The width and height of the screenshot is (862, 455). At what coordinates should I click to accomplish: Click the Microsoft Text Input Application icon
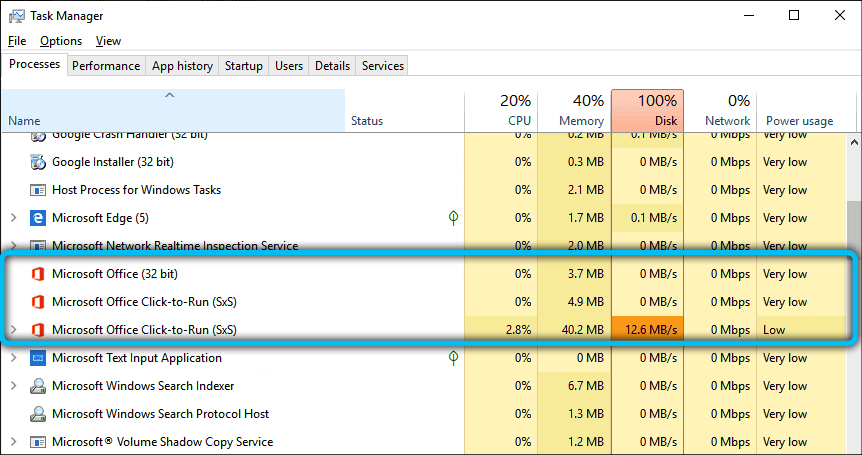coord(38,358)
